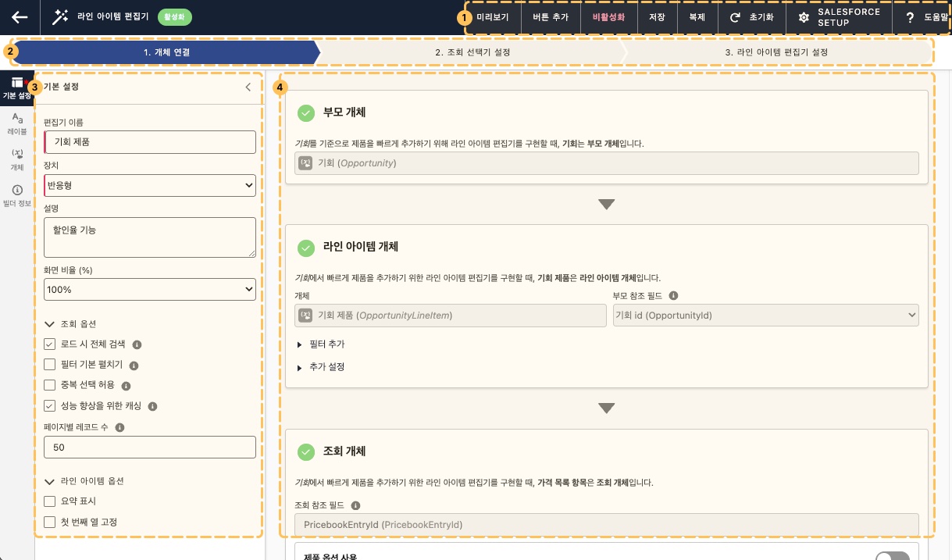
Task: Click info icon beside 페이지별 레코드 수
Action: tap(119, 427)
